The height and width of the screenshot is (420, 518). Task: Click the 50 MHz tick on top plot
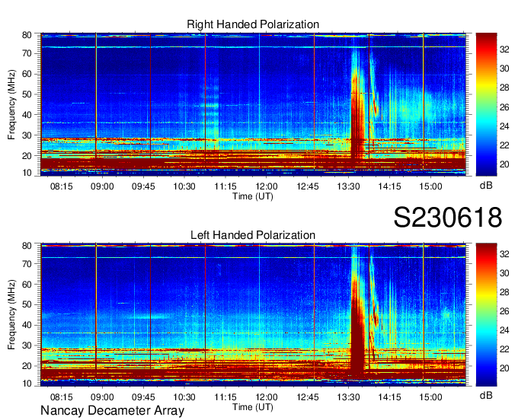tap(27, 94)
